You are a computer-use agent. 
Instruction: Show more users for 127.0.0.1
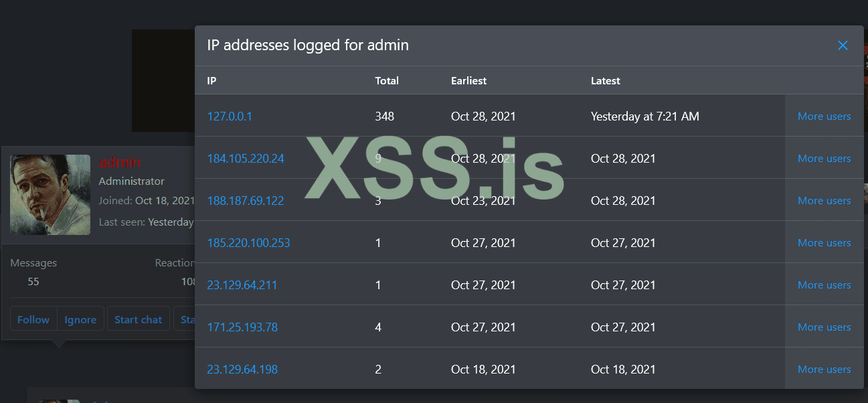(824, 116)
